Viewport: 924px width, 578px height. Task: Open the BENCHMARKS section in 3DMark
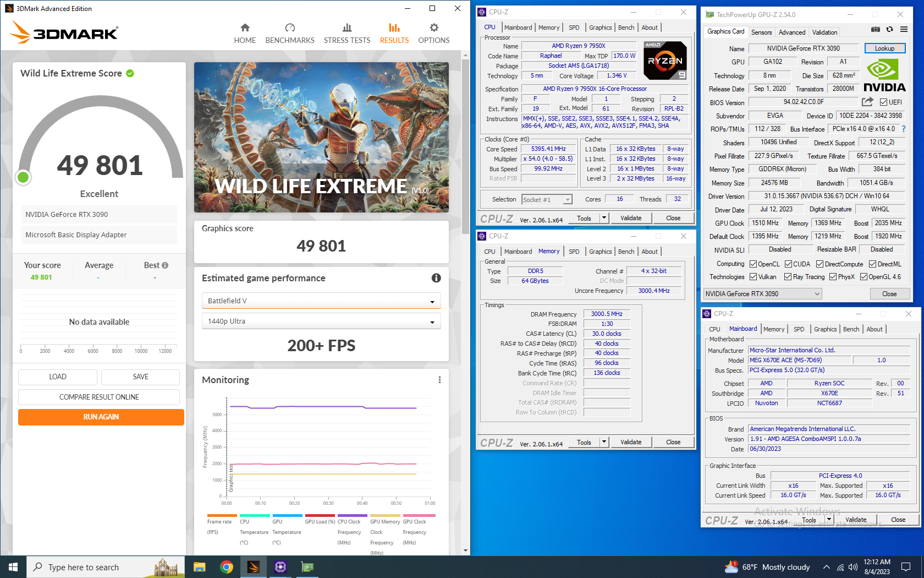[x=290, y=34]
